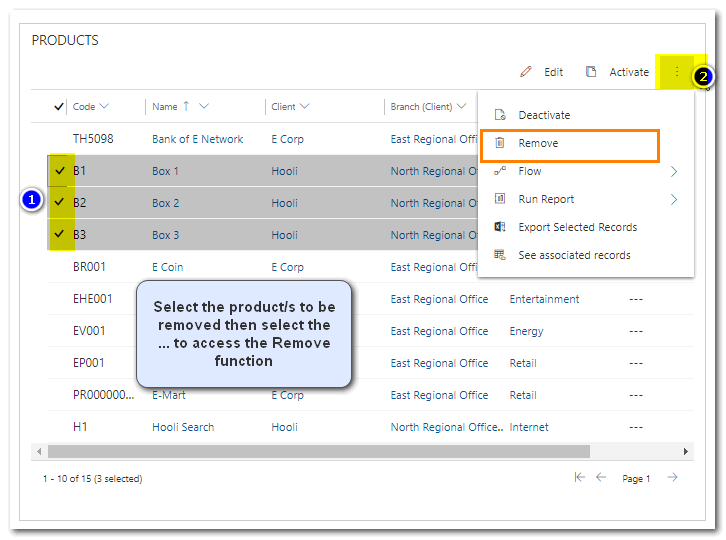Toggle the select all header checkmark
This screenshot has height=540, width=726.
tap(59, 107)
